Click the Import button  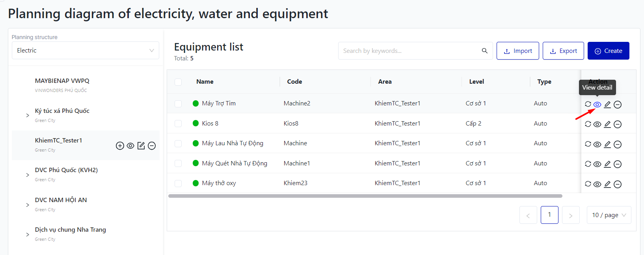coord(517,51)
